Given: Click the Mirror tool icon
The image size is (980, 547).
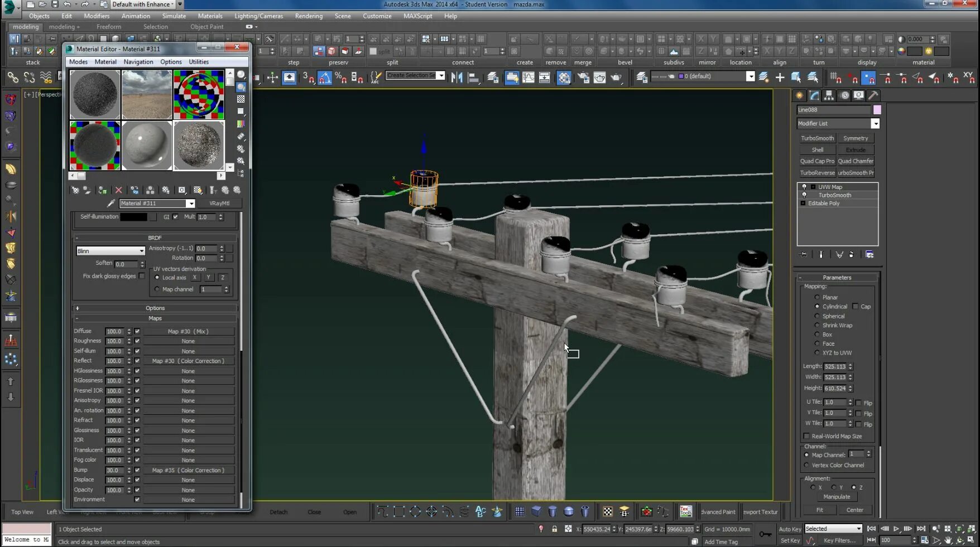Looking at the screenshot, I should pos(457,77).
